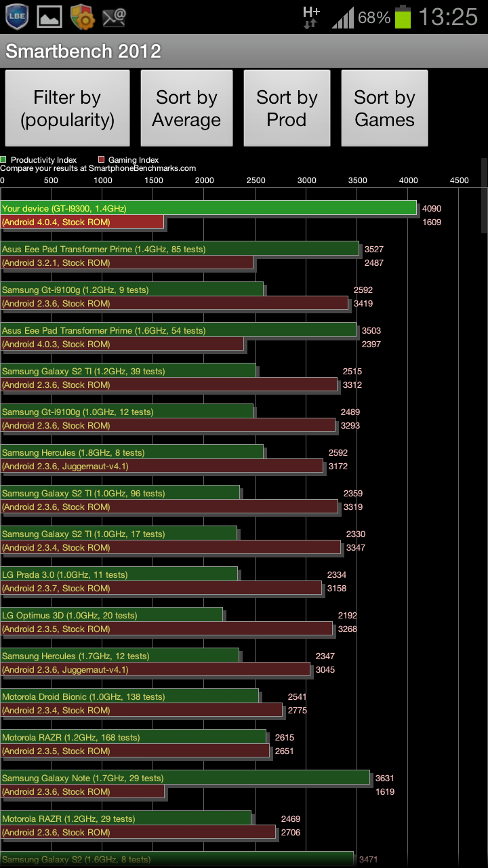Choose Sort by Games
This screenshot has width=488, height=868.
click(384, 108)
